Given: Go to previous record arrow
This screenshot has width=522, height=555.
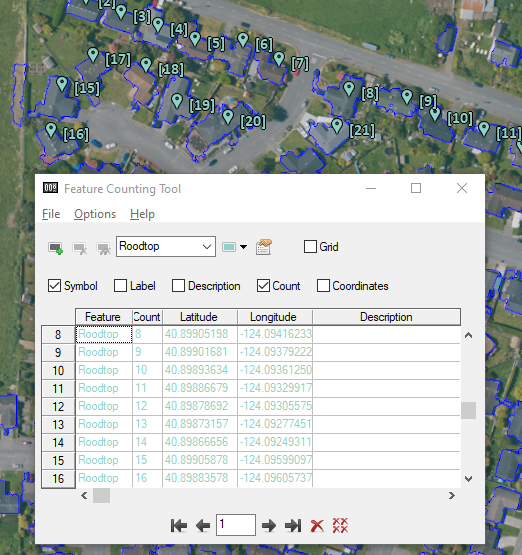Looking at the screenshot, I should click(203, 526).
